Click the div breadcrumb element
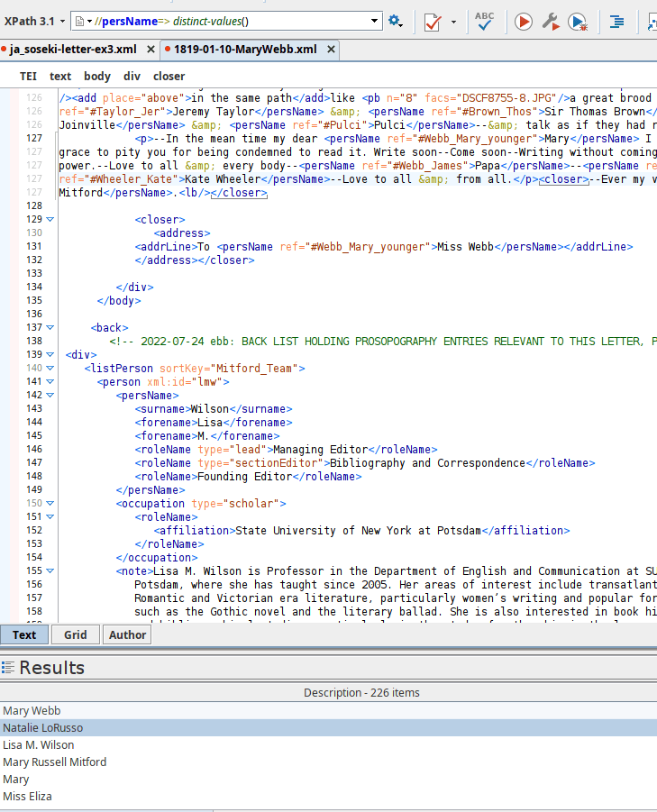The width and height of the screenshot is (657, 812). pos(132,76)
